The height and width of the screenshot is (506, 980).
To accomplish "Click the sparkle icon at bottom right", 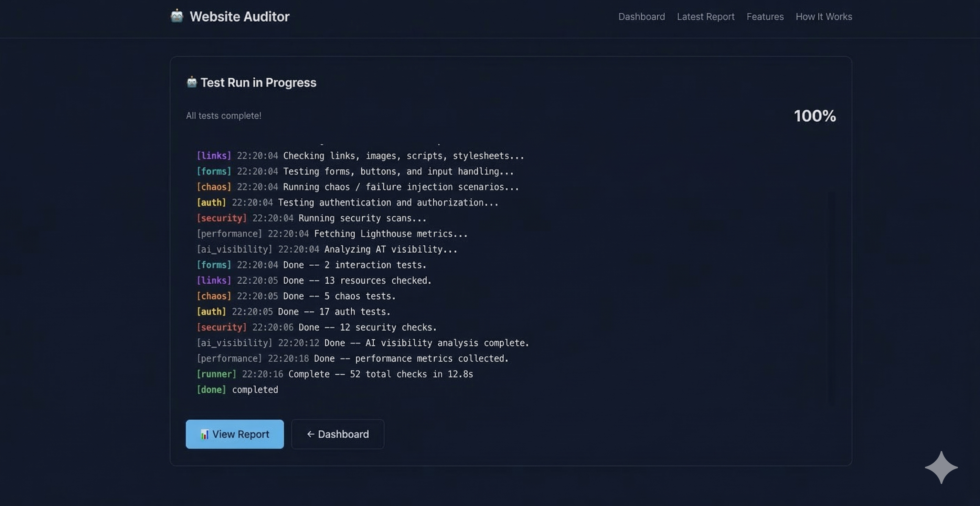I will click(x=941, y=467).
